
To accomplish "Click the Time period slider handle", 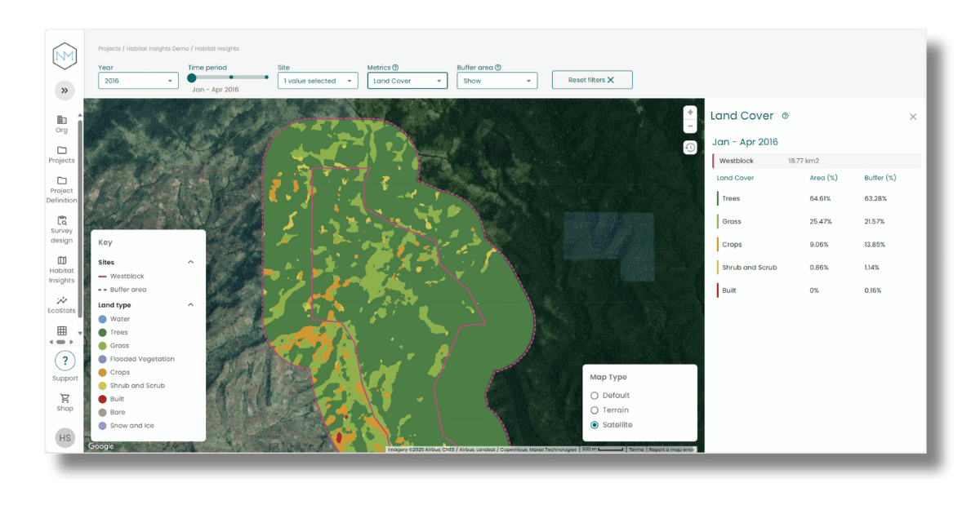I will coord(192,78).
